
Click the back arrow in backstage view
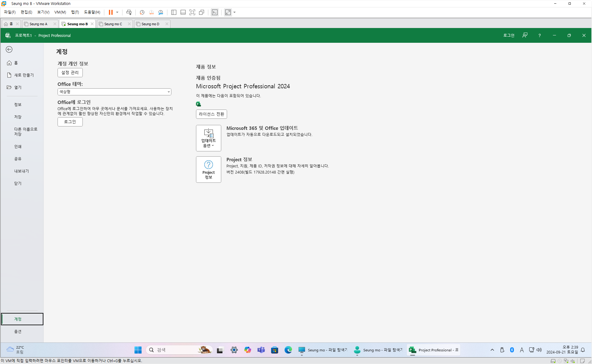[9, 50]
